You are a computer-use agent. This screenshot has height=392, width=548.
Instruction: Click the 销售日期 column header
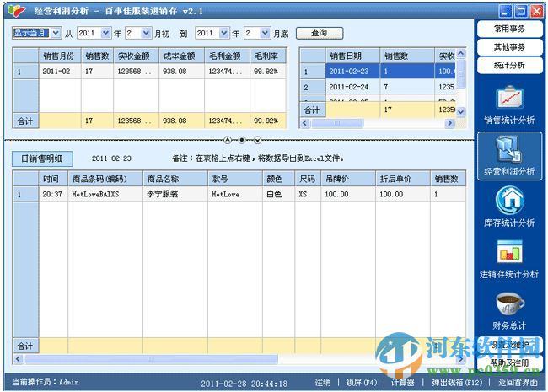[x=352, y=56]
